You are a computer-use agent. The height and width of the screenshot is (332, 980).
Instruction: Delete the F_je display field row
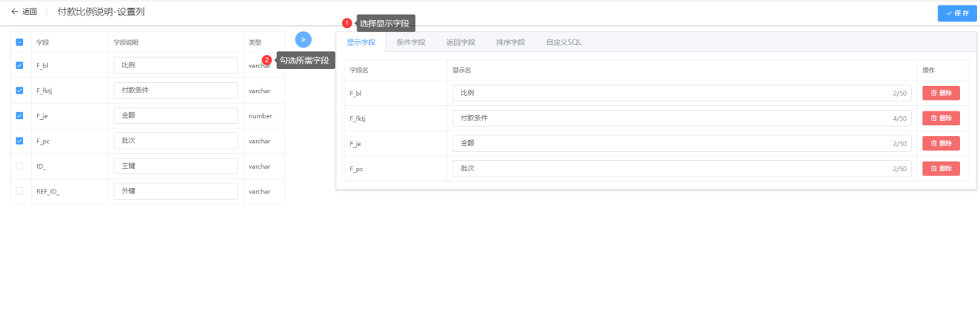tap(941, 143)
